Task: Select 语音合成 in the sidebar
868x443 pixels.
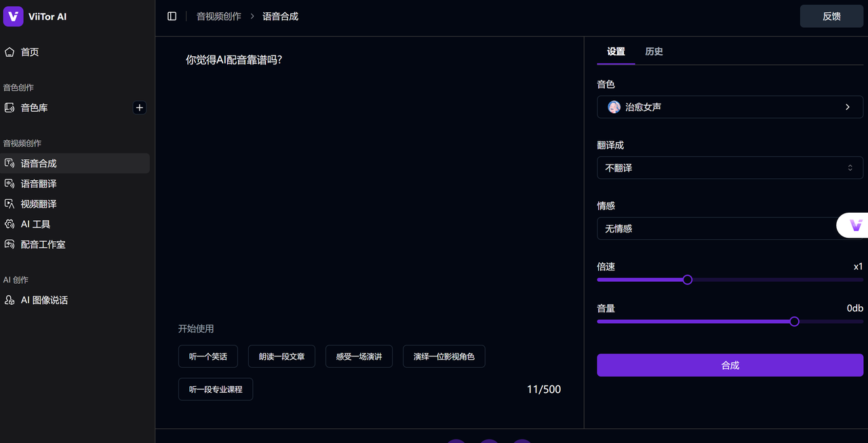Action: pos(39,163)
